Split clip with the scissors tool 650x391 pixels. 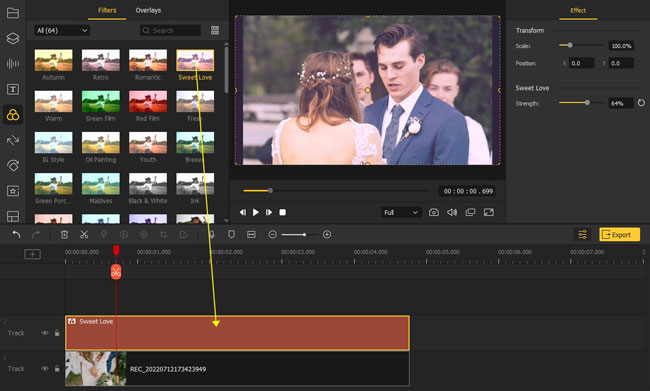pyautogui.click(x=84, y=235)
